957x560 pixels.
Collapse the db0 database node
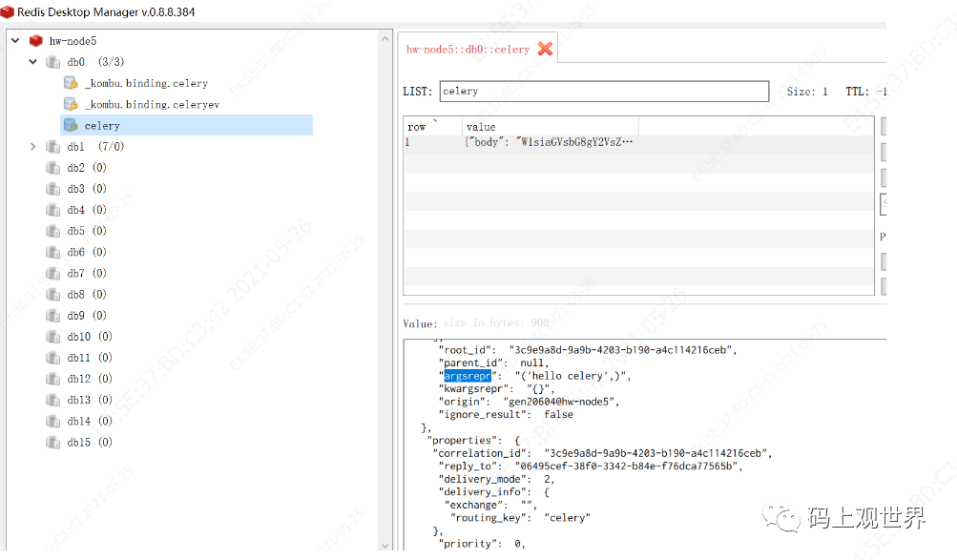tap(33, 62)
